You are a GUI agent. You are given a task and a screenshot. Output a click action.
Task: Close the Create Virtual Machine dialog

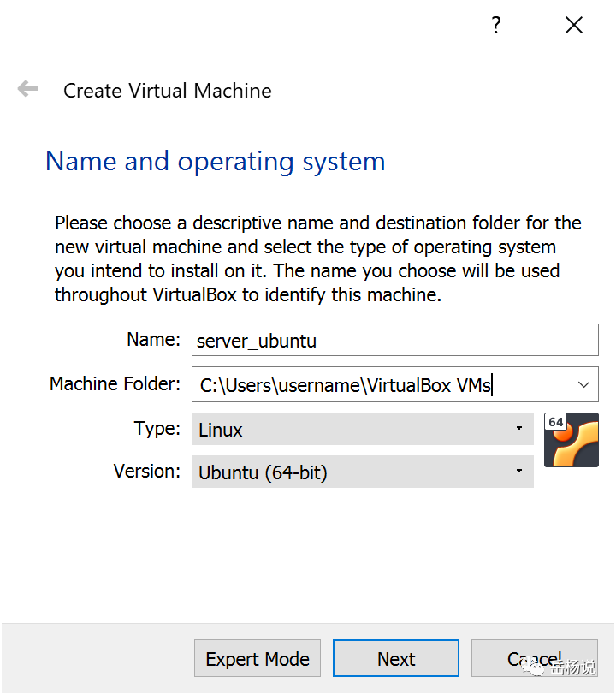[574, 26]
